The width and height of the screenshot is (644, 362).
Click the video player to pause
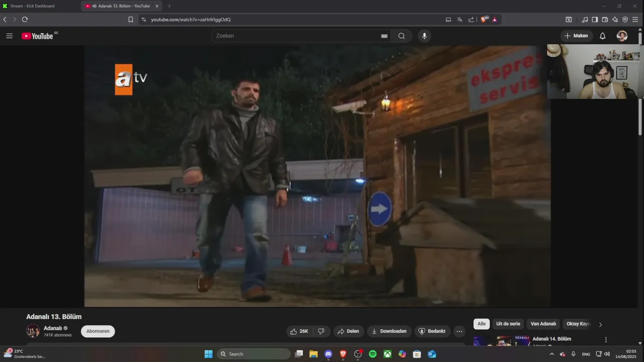[317, 176]
